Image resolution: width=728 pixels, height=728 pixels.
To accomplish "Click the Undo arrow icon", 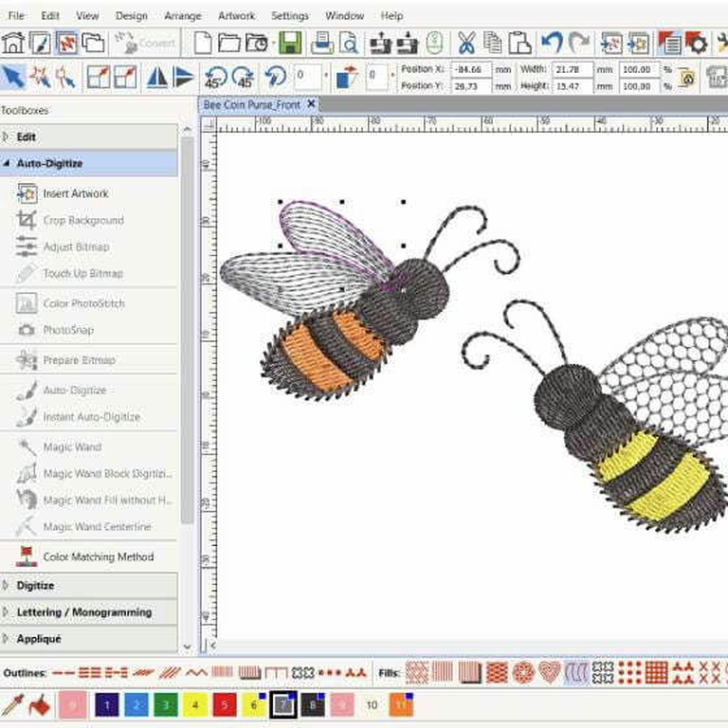I will click(552, 43).
